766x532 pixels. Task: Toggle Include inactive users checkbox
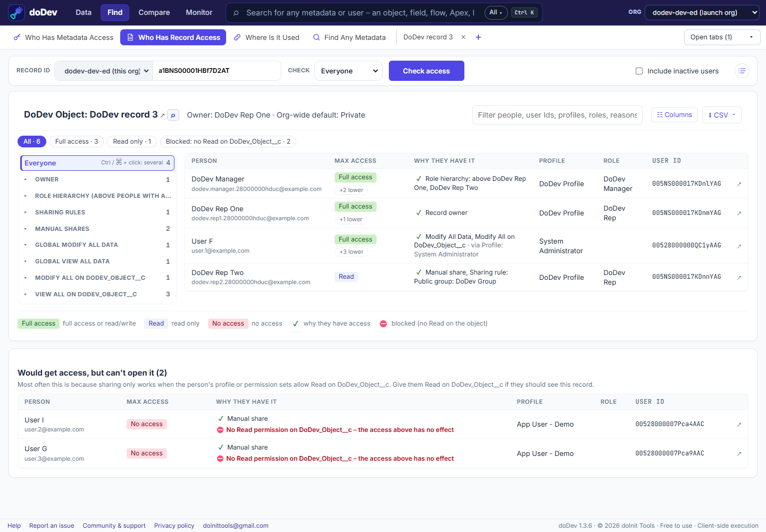(639, 71)
